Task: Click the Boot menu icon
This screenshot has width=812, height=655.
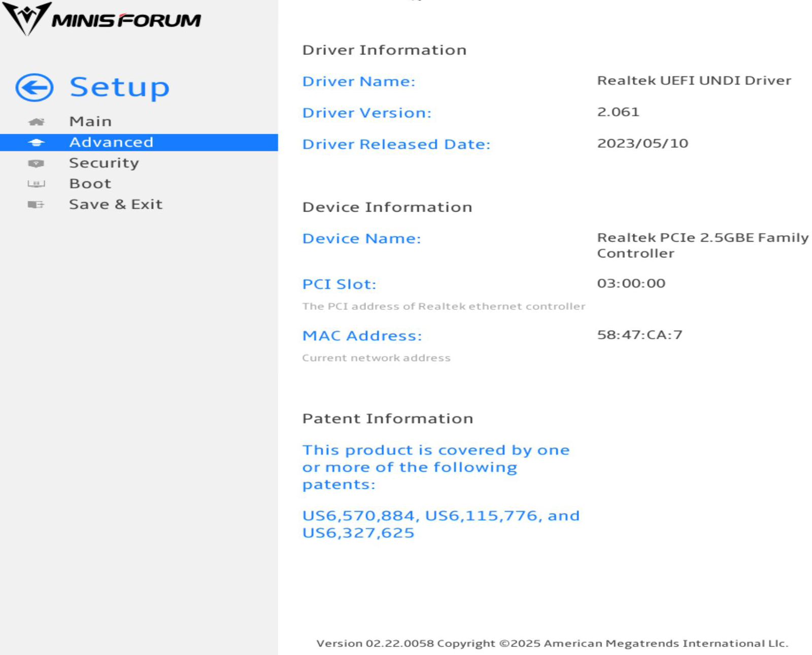Action: 36,184
